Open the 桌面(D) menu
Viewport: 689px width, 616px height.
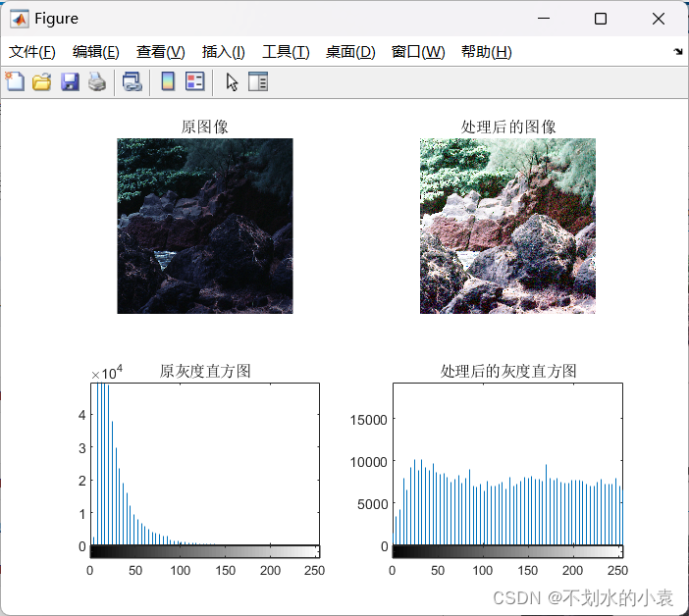[x=350, y=52]
